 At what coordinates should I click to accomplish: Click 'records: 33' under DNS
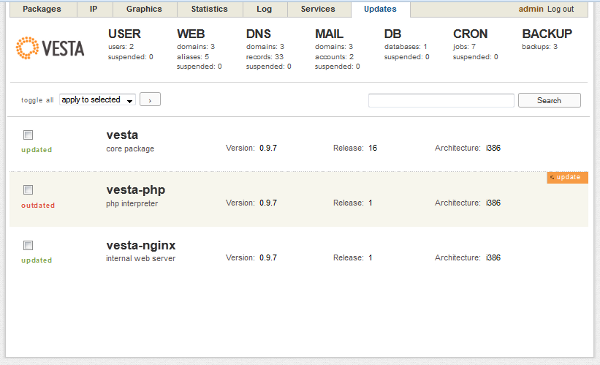pos(265,57)
